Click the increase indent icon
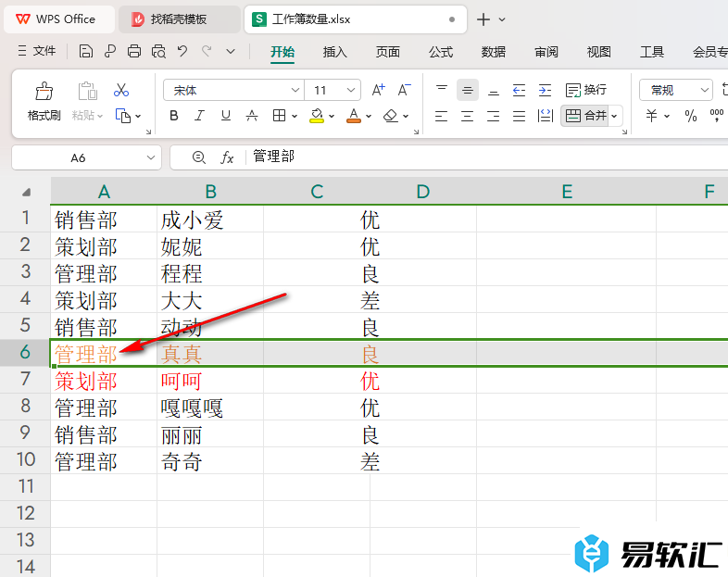728x577 pixels. pos(545,90)
